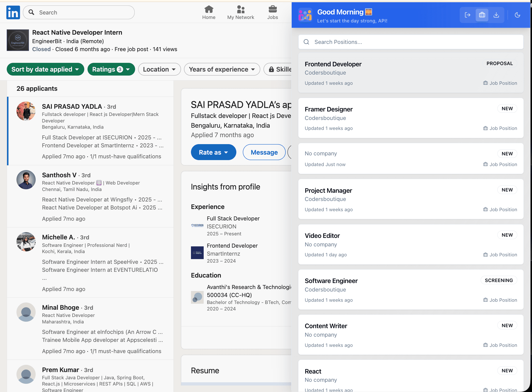Open Michelle A. profile photo
Image resolution: width=532 pixels, height=392 pixels.
coord(26,242)
